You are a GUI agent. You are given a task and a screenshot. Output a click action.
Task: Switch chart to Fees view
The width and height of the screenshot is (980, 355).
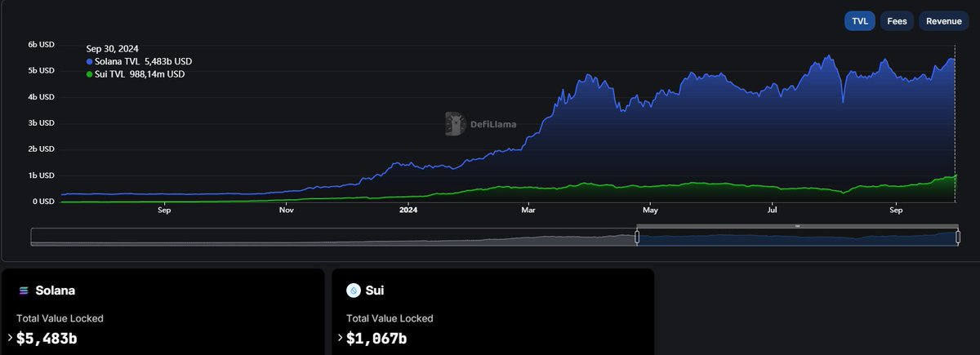click(x=897, y=21)
